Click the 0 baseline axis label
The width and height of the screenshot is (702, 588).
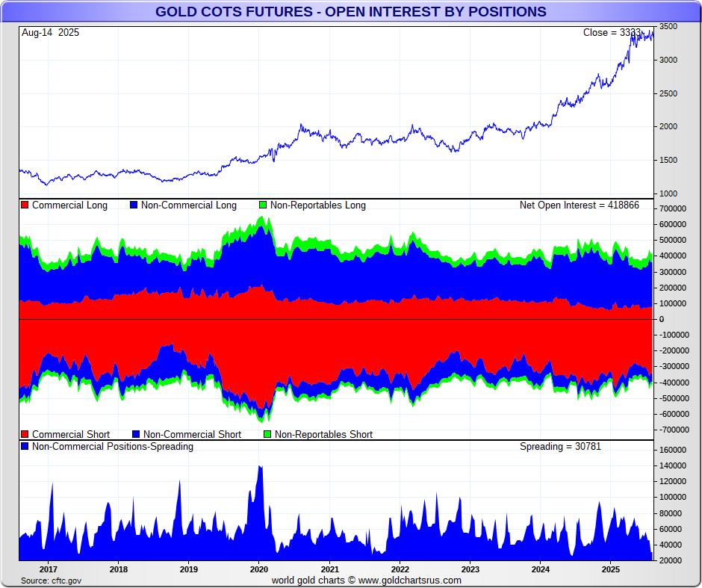click(x=662, y=319)
